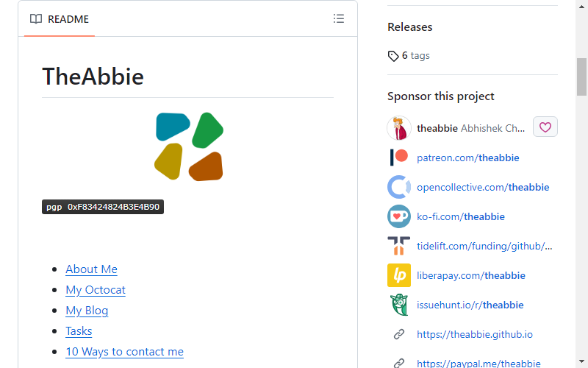Open 10 Ways to contact me link
Viewport: 588px width, 368px height.
point(124,352)
